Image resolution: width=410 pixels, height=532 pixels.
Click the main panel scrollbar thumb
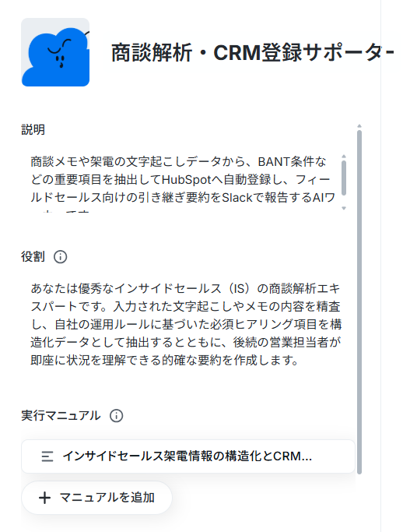point(359,302)
